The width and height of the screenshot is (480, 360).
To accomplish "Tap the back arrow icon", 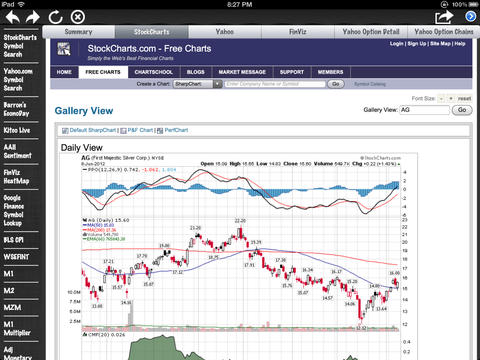I will click(x=13, y=17).
